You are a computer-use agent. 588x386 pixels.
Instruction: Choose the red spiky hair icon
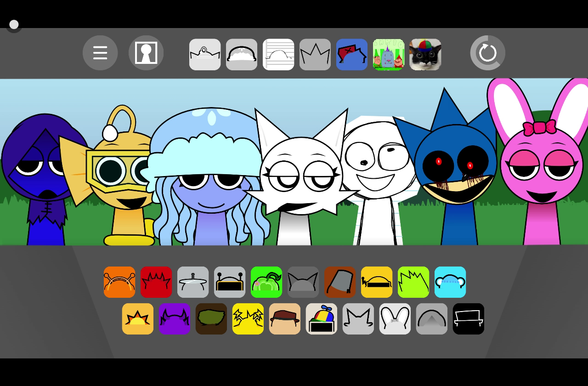[x=156, y=282]
